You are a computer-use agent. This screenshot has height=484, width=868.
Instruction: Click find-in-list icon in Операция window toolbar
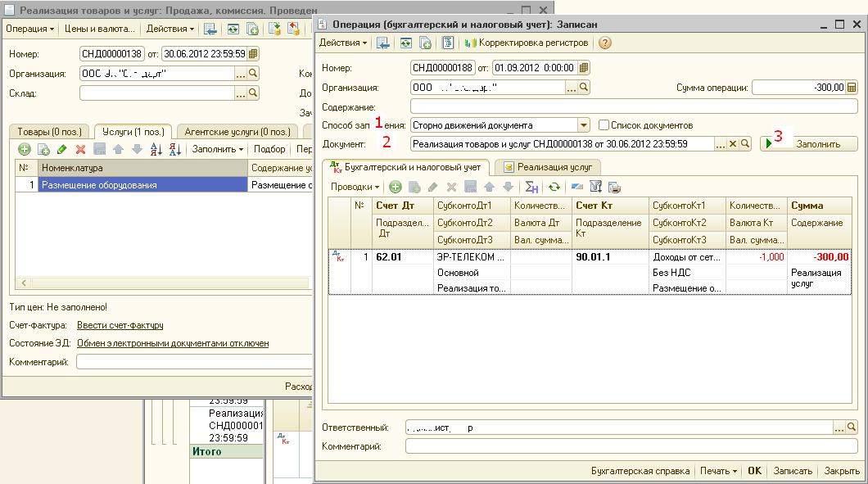click(x=383, y=43)
